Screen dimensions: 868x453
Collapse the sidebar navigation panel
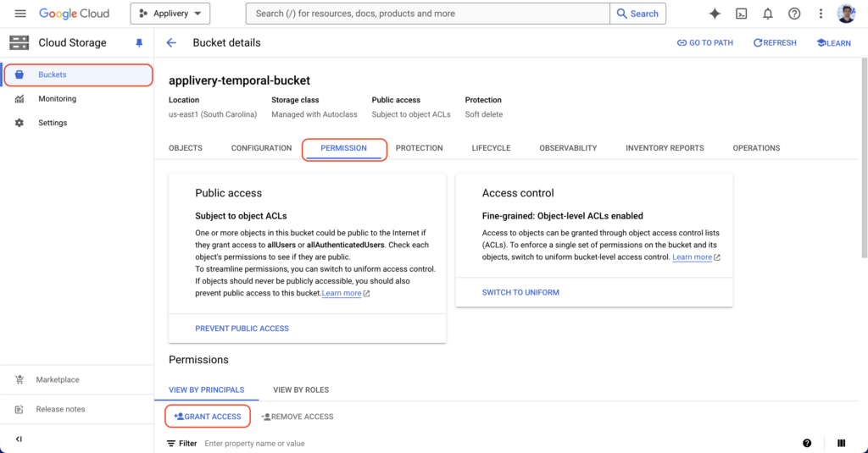(19, 439)
